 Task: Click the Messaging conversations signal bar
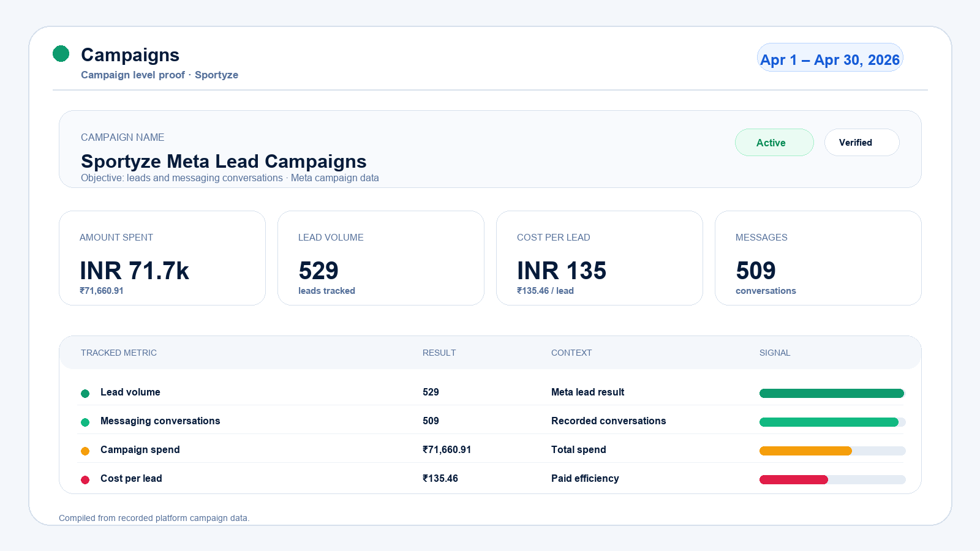pyautogui.click(x=832, y=422)
